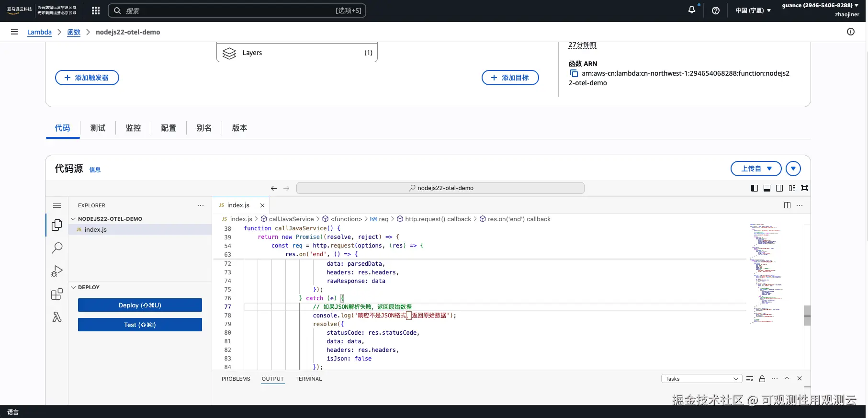Toggle output panel scroll lock

tap(762, 379)
